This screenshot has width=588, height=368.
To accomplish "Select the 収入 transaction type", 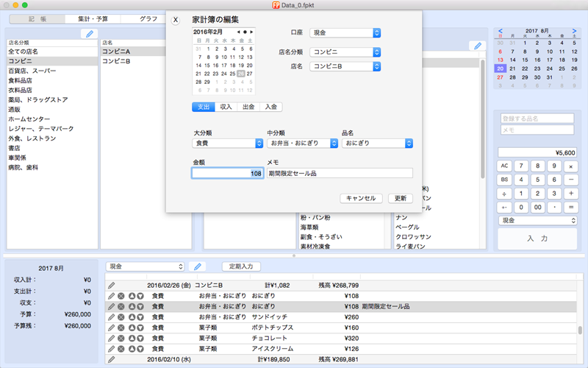I will click(x=226, y=107).
